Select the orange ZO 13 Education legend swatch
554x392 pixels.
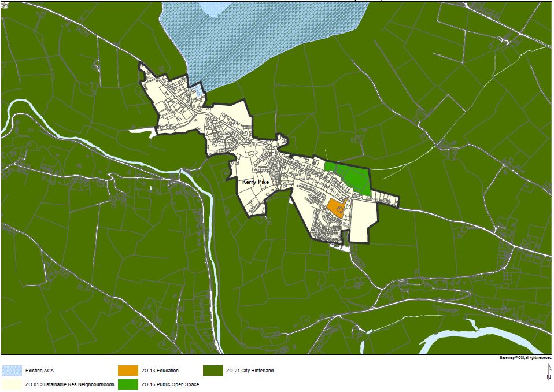tap(127, 371)
